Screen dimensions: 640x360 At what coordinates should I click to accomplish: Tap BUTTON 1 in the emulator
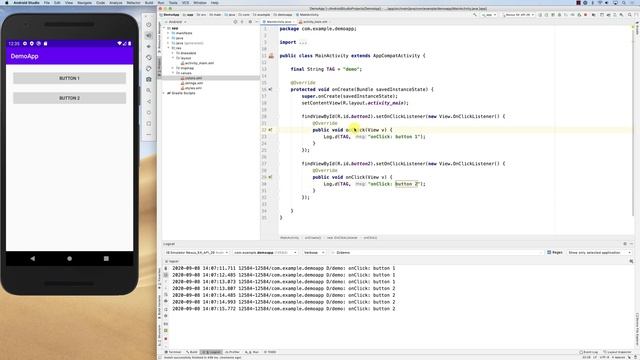point(69,78)
